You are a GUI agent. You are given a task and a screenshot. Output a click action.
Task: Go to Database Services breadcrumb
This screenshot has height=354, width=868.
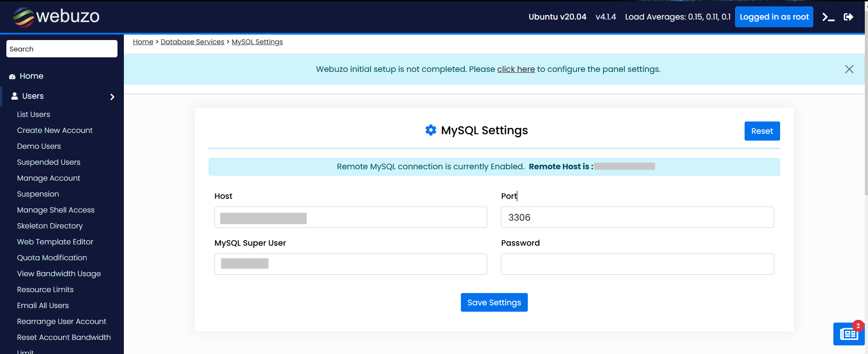pyautogui.click(x=192, y=42)
